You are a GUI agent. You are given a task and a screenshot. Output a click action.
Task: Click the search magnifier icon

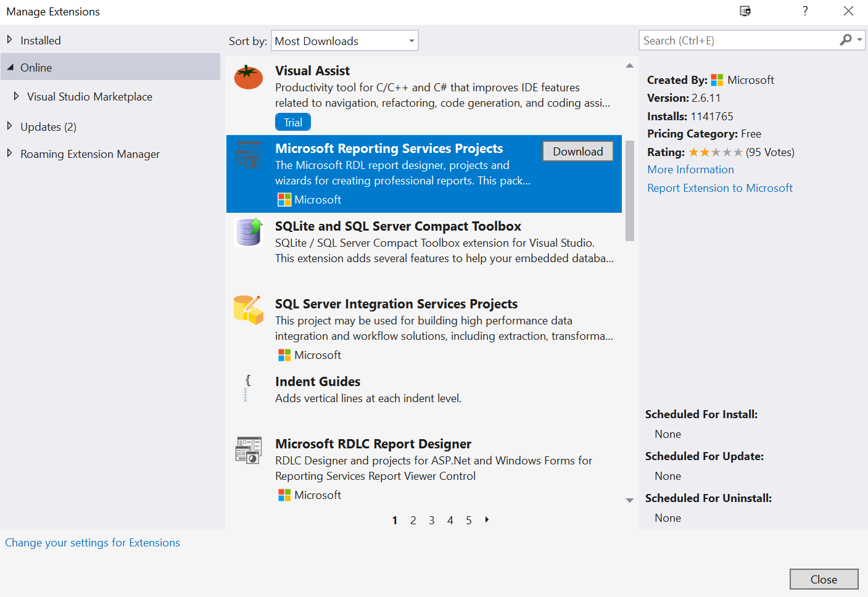(x=846, y=40)
